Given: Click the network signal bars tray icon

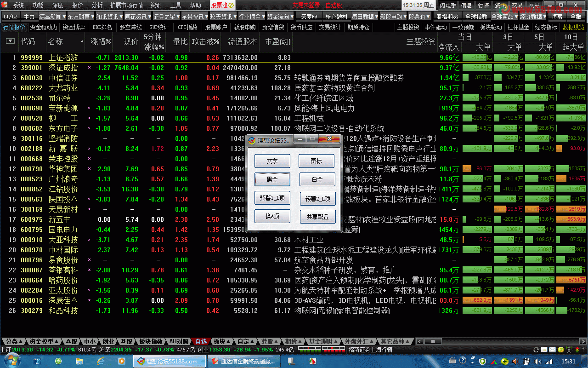Looking at the screenshot, I should tap(548, 361).
